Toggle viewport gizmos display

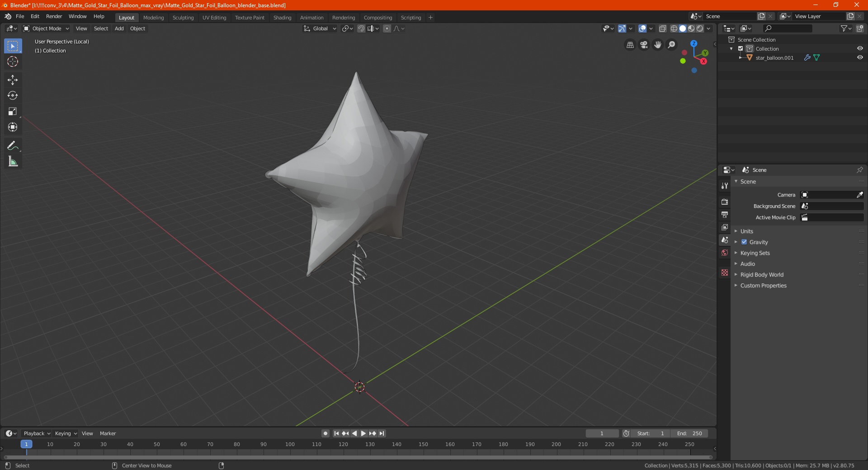click(x=622, y=28)
